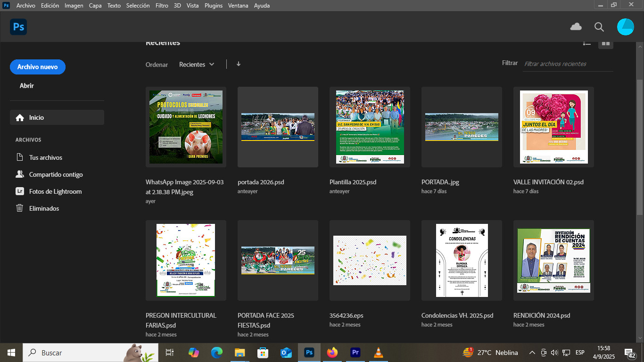The width and height of the screenshot is (644, 362).
Task: Click the Filtrar archivos recientes field
Action: 568,64
